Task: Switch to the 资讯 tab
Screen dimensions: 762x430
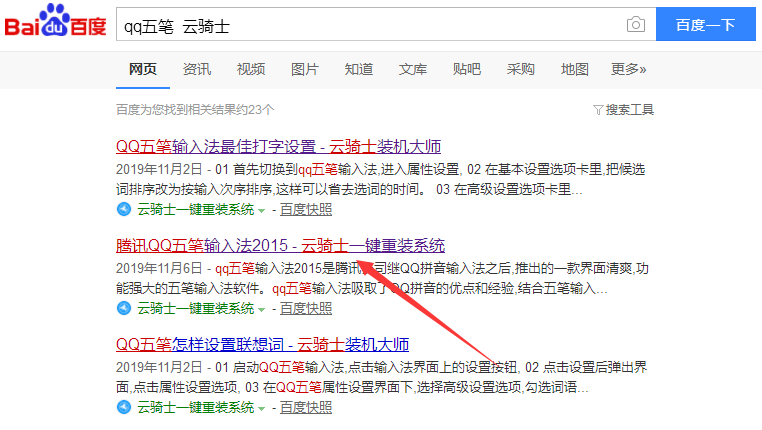Action: (197, 69)
